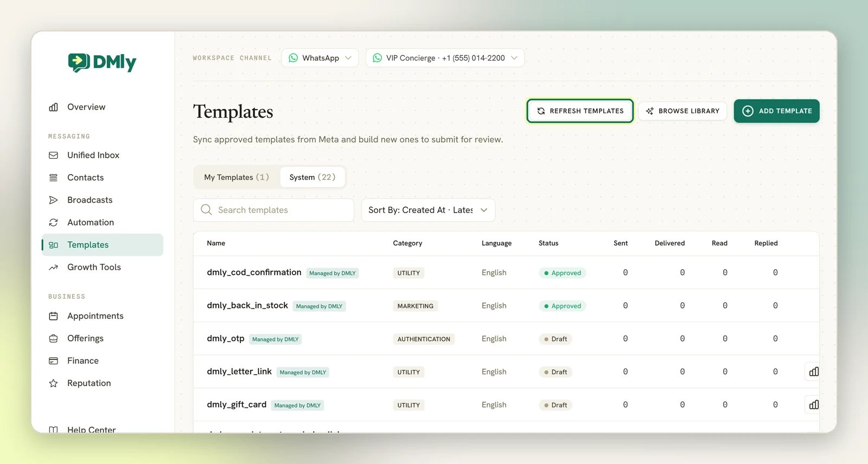Open dmly_otp template
The width and height of the screenshot is (868, 464).
(226, 339)
